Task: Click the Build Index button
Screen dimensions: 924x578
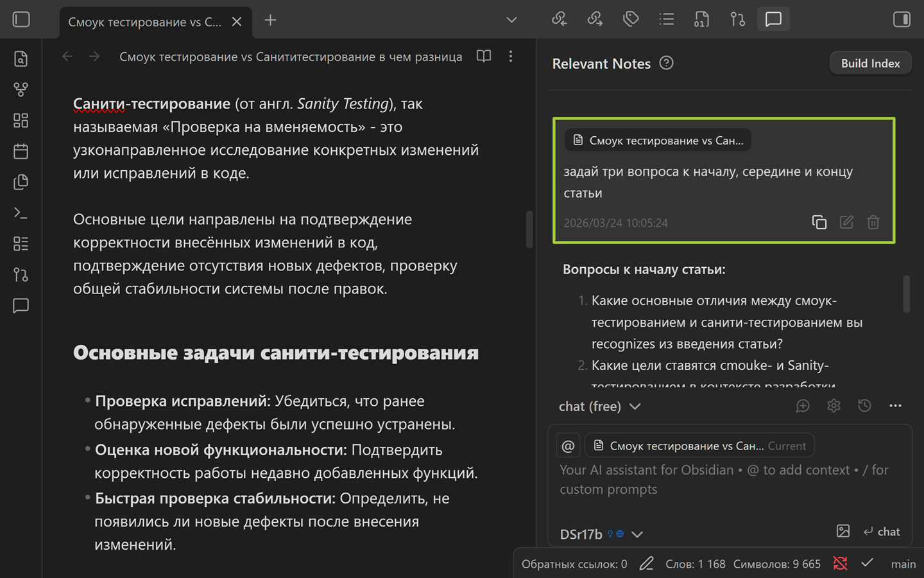Action: point(870,63)
